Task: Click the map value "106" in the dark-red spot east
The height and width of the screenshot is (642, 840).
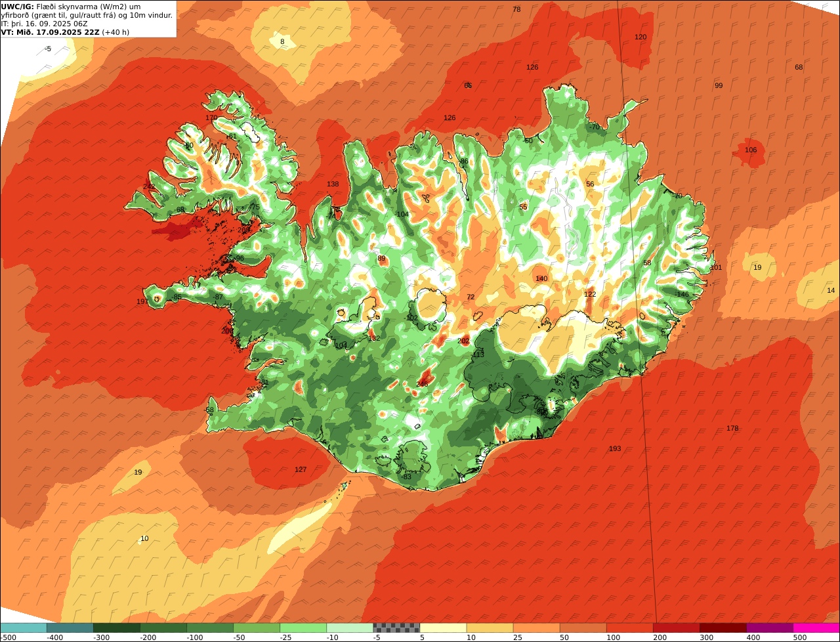Action: 751,150
